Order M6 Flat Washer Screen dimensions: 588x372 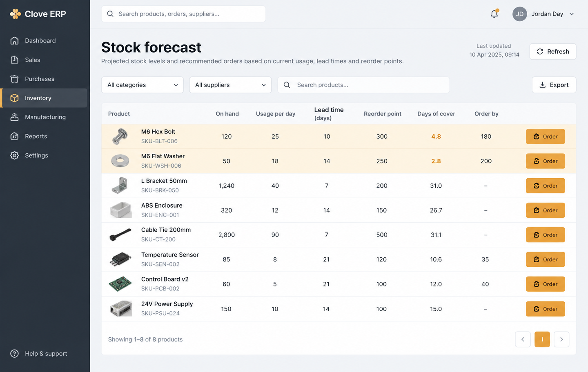[x=545, y=161]
